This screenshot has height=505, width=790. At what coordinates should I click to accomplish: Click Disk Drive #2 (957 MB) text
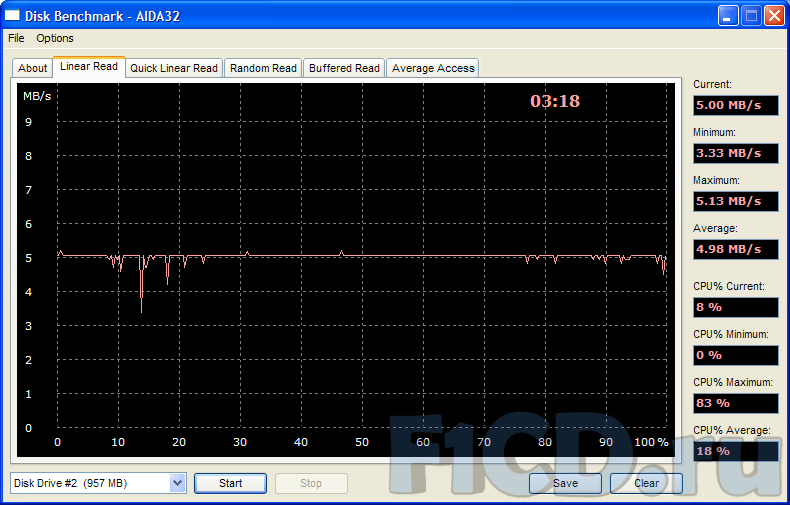pos(71,483)
